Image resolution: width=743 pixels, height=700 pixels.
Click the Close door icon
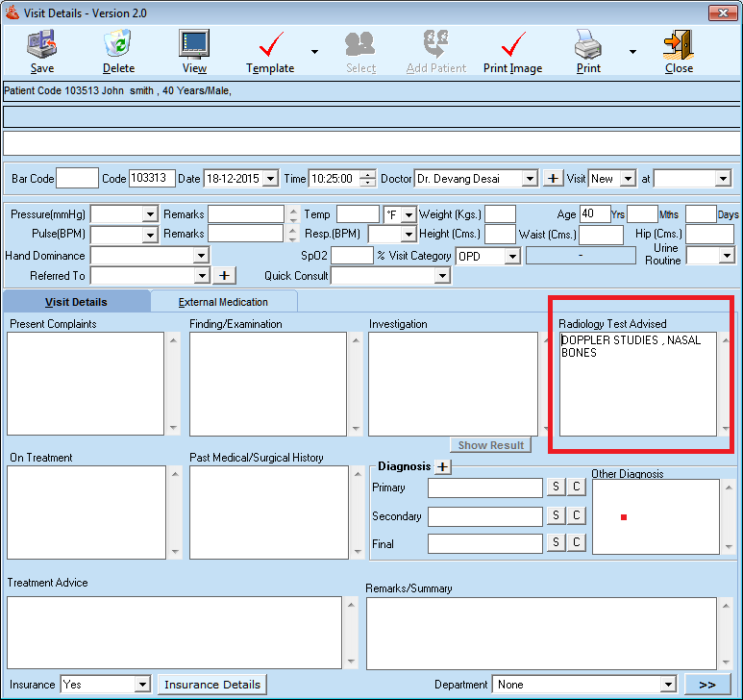pos(678,44)
